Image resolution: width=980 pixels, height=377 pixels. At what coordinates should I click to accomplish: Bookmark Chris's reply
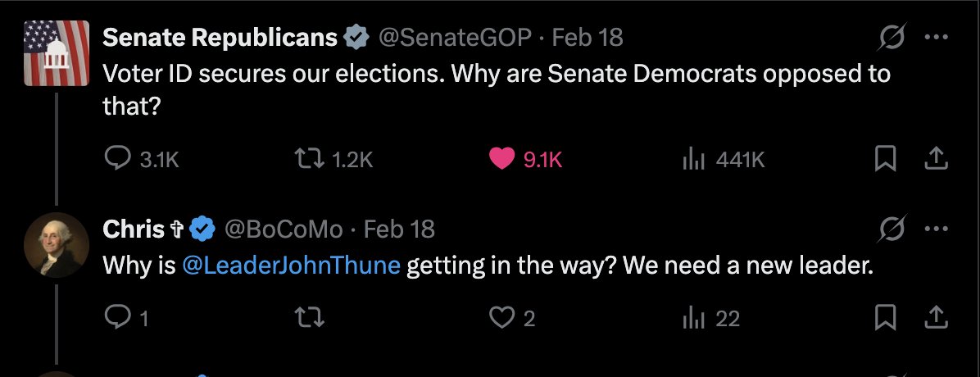[884, 318]
